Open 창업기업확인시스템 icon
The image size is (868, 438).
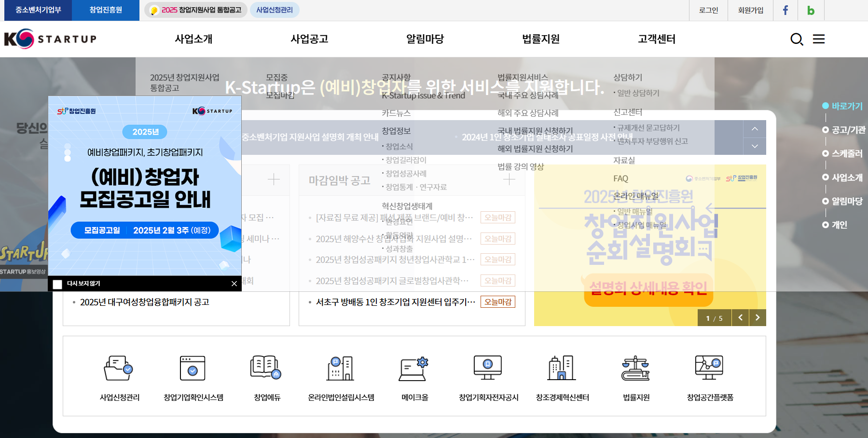pyautogui.click(x=193, y=369)
